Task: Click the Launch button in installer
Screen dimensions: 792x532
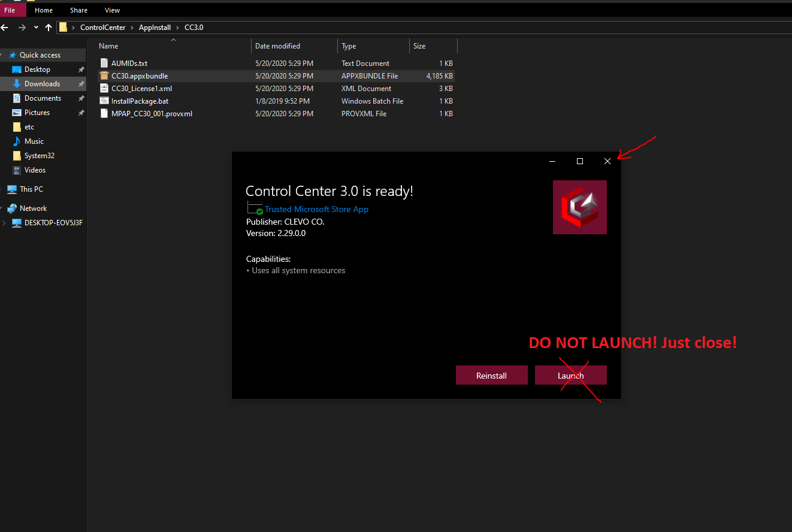Action: [571, 375]
